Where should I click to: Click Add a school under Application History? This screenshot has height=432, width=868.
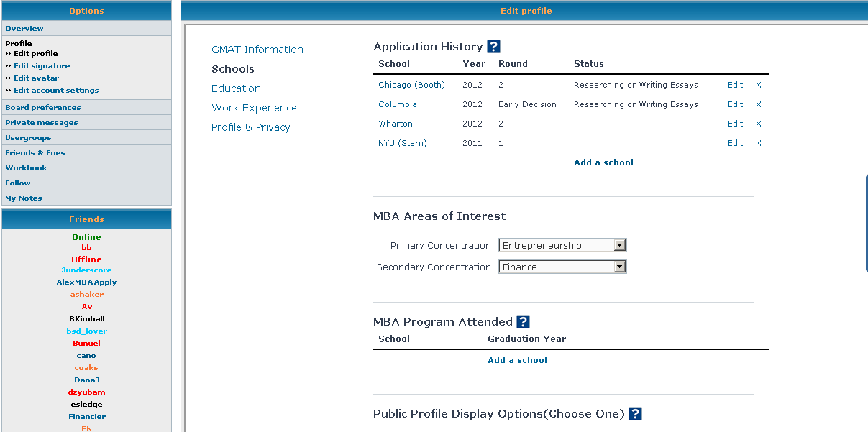click(x=603, y=162)
